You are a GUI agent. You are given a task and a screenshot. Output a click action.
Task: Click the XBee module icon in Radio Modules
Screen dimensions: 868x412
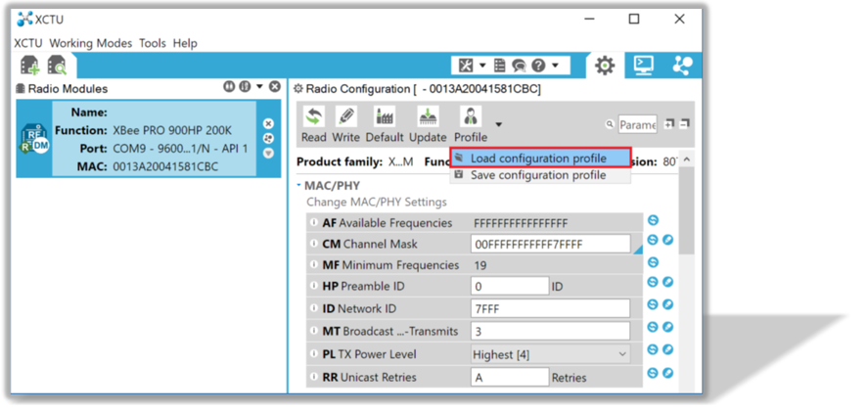[34, 139]
